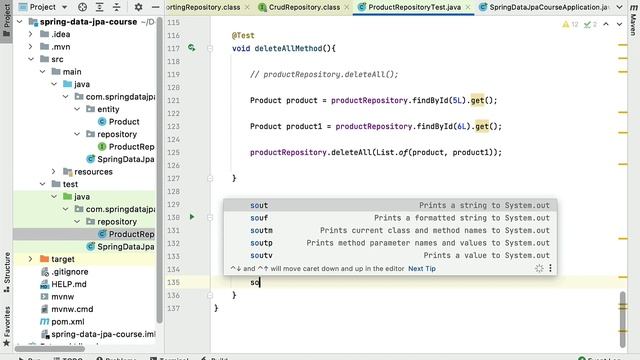This screenshot has width=640, height=360.
Task: Select the ProductRep interface under main repository
Action: (126, 147)
